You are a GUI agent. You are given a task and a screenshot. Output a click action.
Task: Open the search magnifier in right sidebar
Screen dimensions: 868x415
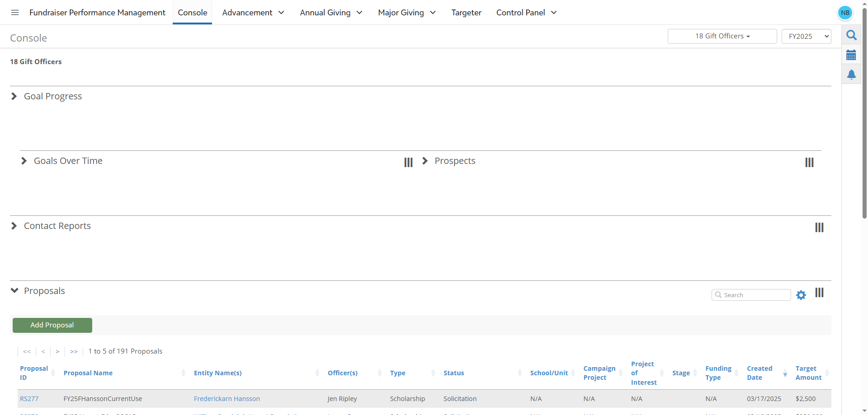(x=851, y=35)
